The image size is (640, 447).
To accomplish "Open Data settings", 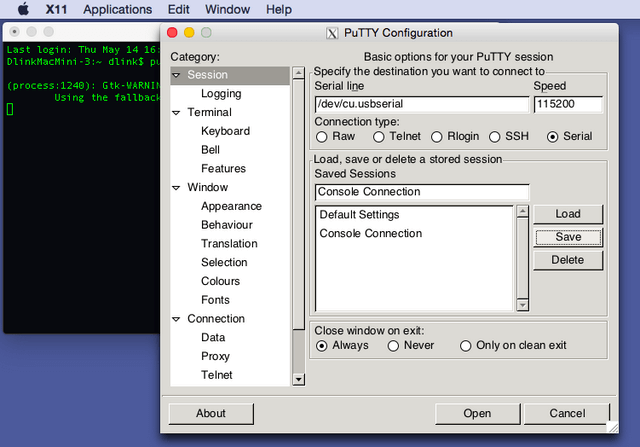I will click(x=213, y=338).
